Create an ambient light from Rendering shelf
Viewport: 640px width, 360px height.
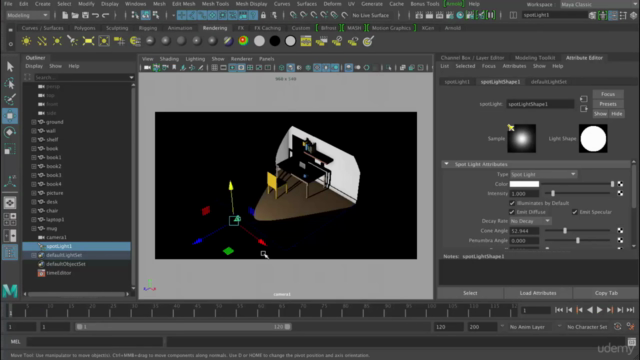pyautogui.click(x=26, y=41)
